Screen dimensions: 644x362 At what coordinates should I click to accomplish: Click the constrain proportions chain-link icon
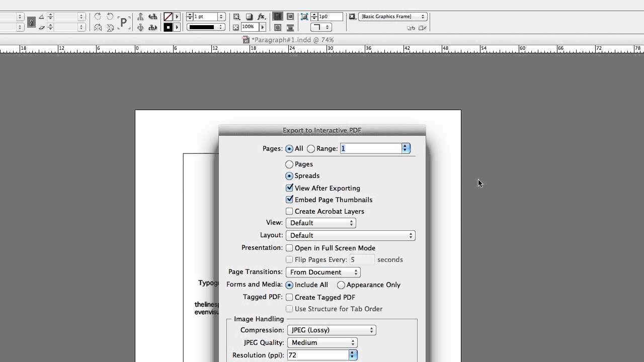pos(31,22)
